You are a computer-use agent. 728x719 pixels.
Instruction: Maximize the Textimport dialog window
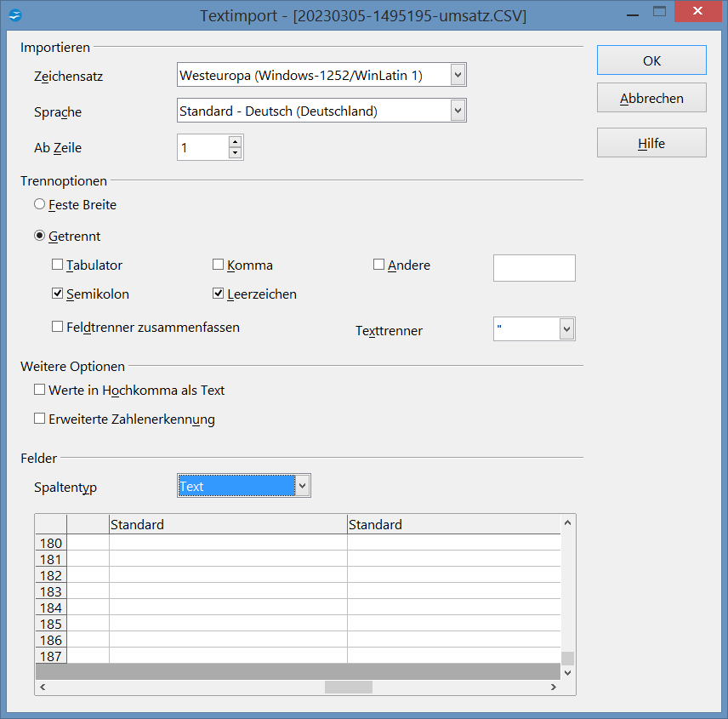click(x=659, y=11)
